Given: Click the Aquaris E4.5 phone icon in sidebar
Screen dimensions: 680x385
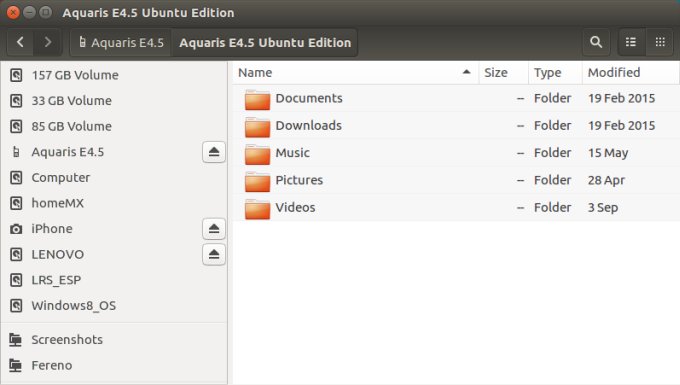Looking at the screenshot, I should point(16,152).
